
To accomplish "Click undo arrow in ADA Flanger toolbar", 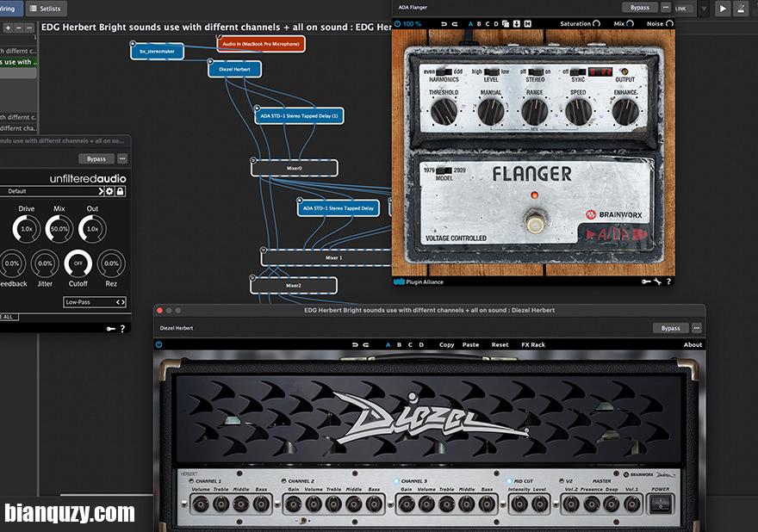I will click(x=444, y=24).
